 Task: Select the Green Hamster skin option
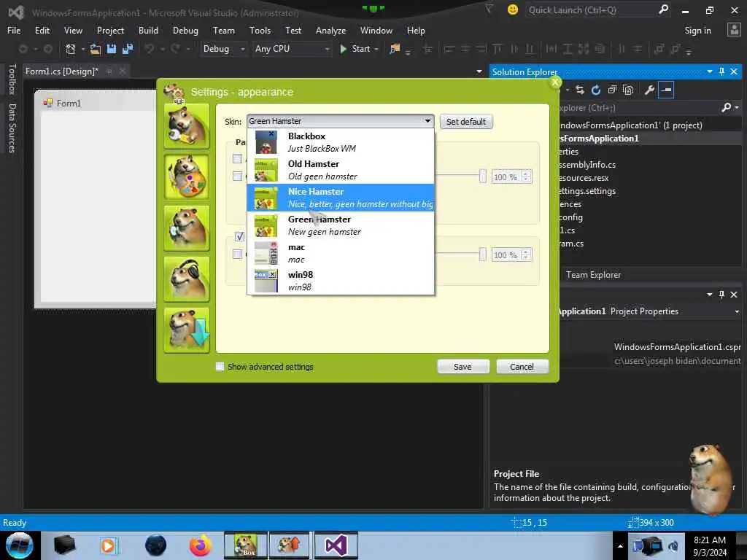341,225
